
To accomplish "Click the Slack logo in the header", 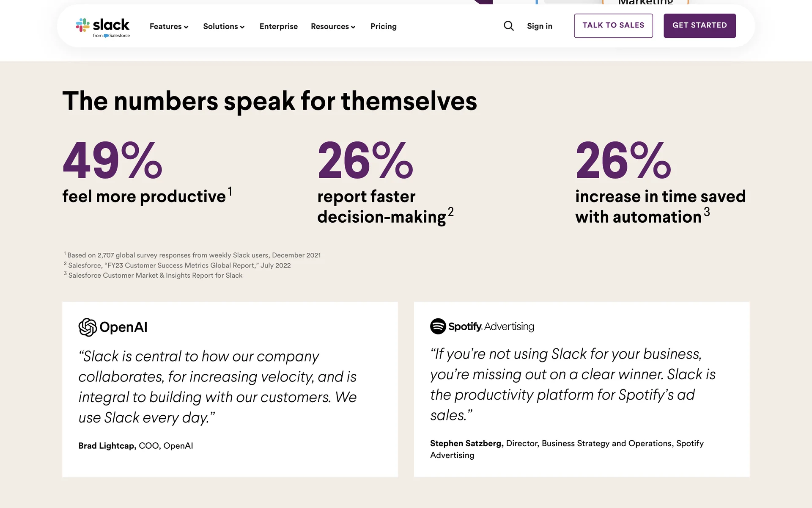I will tap(103, 25).
